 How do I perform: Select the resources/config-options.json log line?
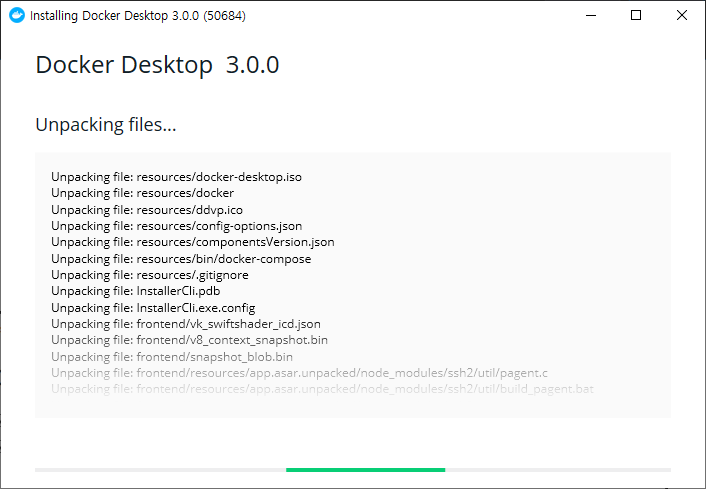coord(176,226)
